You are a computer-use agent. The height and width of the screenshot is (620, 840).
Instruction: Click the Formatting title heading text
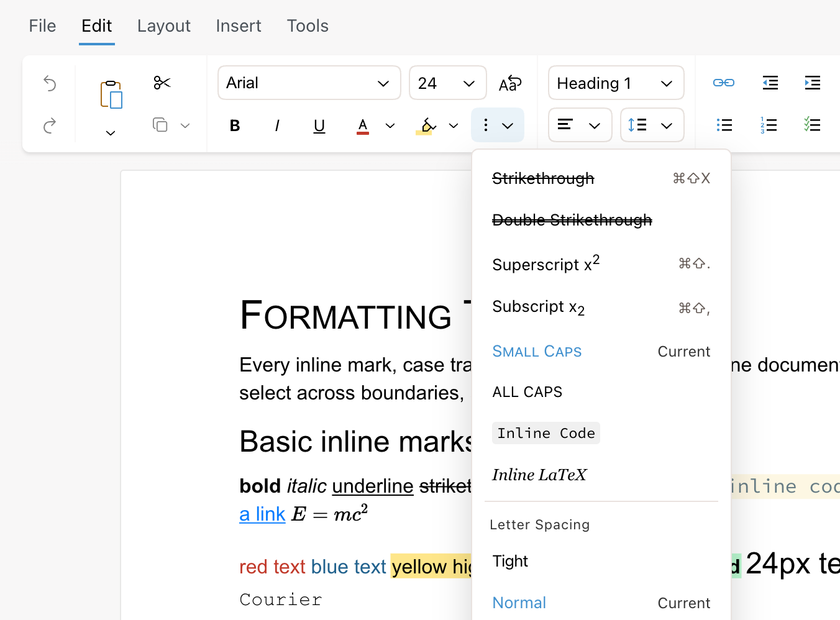(x=355, y=315)
